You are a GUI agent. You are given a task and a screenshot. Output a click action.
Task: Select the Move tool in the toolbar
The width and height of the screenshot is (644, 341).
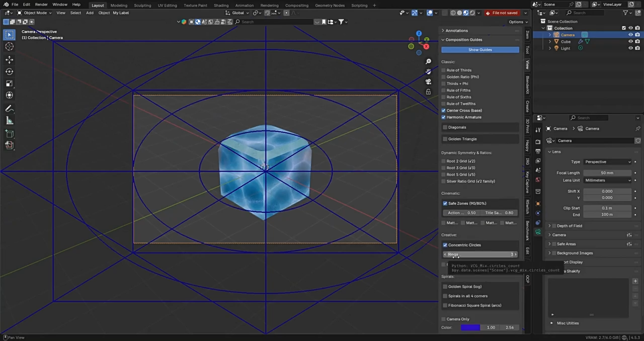pos(9,59)
